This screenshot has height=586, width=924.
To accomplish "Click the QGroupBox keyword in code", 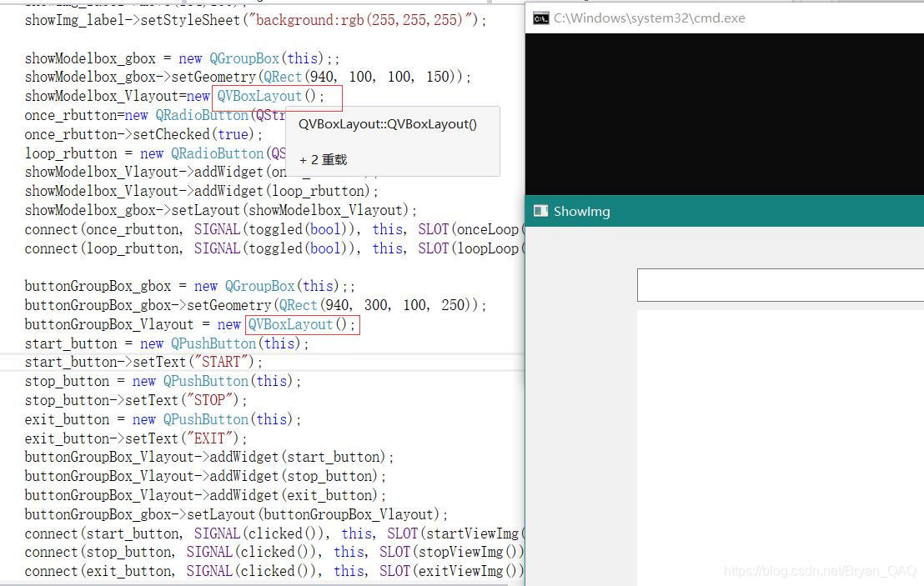I will point(244,58).
